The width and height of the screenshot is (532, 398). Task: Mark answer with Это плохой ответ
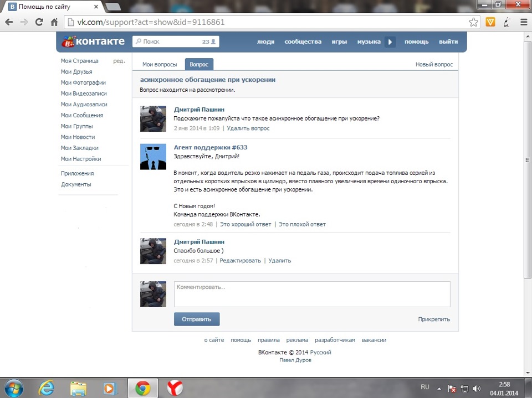(x=302, y=224)
